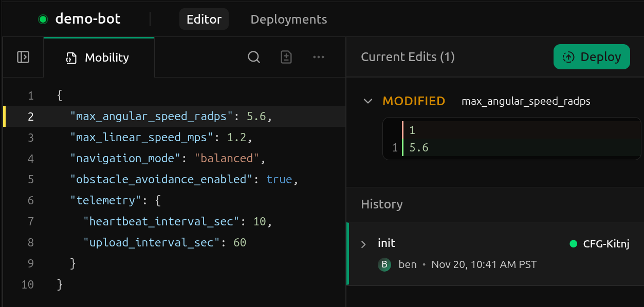The width and height of the screenshot is (644, 307).
Task: Open search with the magnifier icon
Action: [254, 57]
